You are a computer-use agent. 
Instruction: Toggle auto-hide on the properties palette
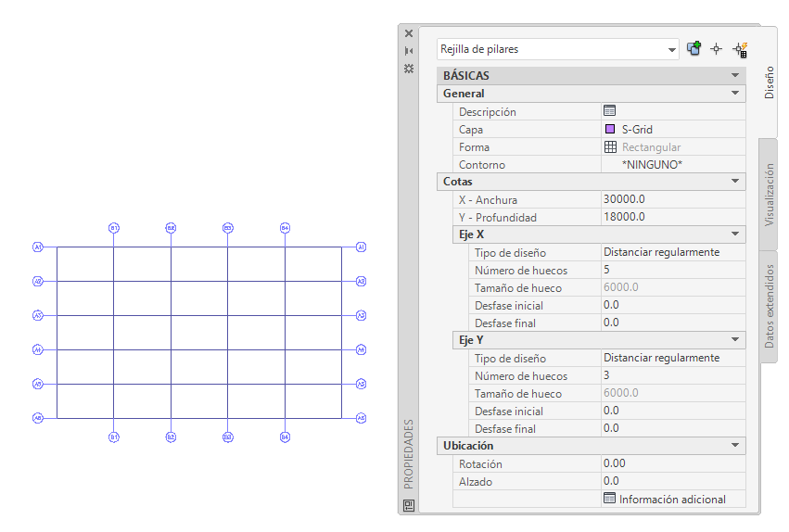tap(409, 51)
